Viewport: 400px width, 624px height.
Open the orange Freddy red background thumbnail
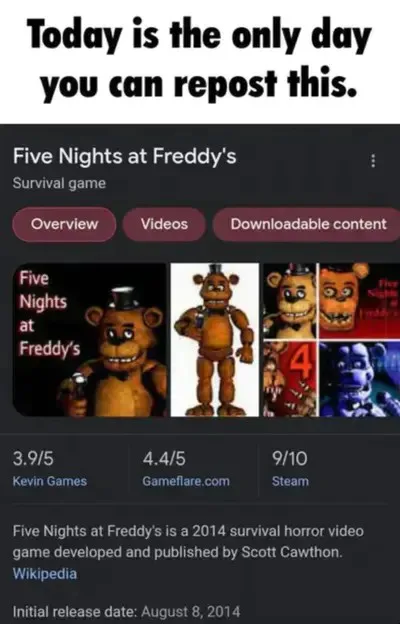359,300
